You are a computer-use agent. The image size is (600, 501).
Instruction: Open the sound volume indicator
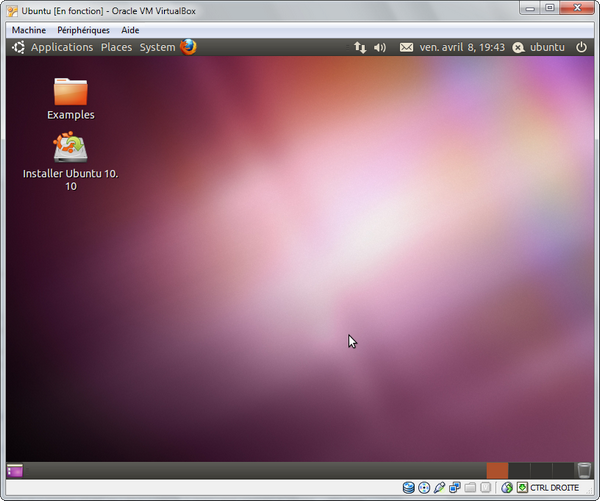coord(380,47)
